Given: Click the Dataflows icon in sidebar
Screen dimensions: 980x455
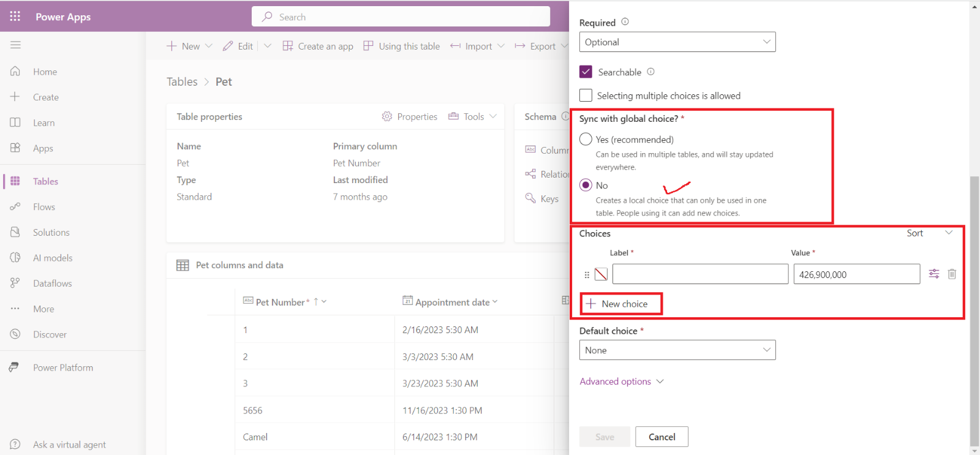Looking at the screenshot, I should coord(15,283).
